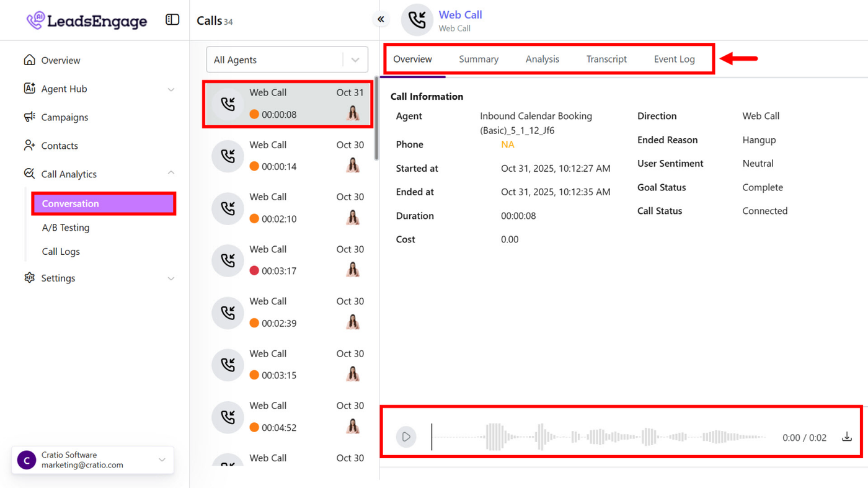868x488 pixels.
Task: Click the Contacts person icon
Action: (x=29, y=146)
